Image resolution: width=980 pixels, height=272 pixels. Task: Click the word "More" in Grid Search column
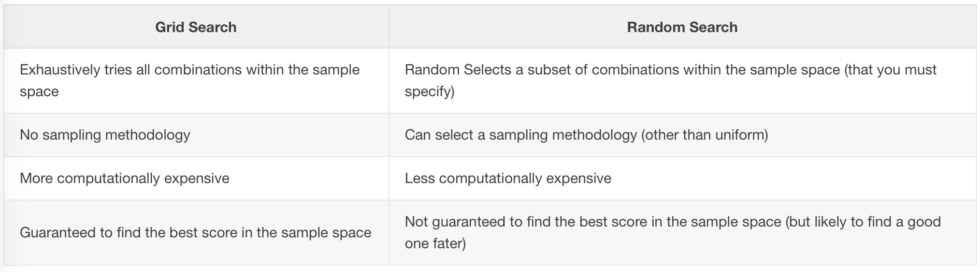point(36,178)
